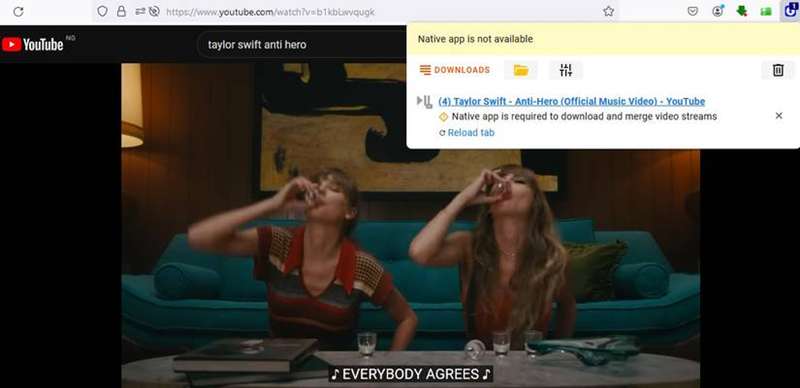Click the EVERYBODY AGREES caption text
The image size is (800, 388).
(x=411, y=374)
